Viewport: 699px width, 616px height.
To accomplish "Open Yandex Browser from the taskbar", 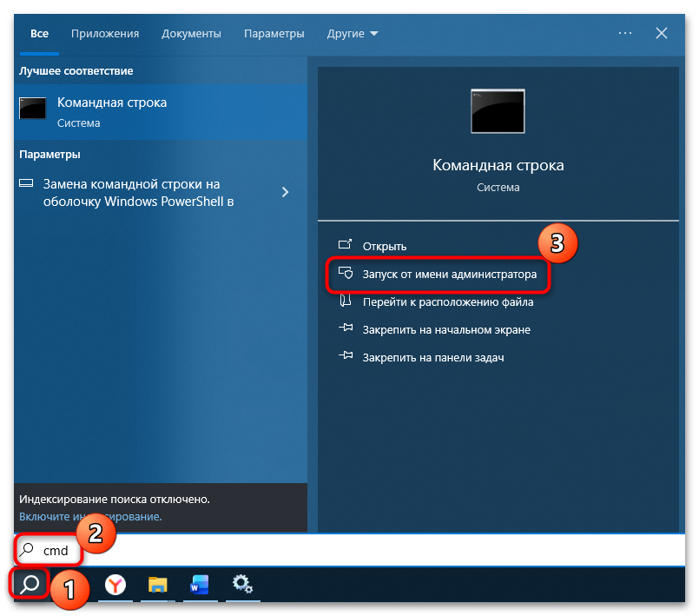I will click(x=116, y=586).
